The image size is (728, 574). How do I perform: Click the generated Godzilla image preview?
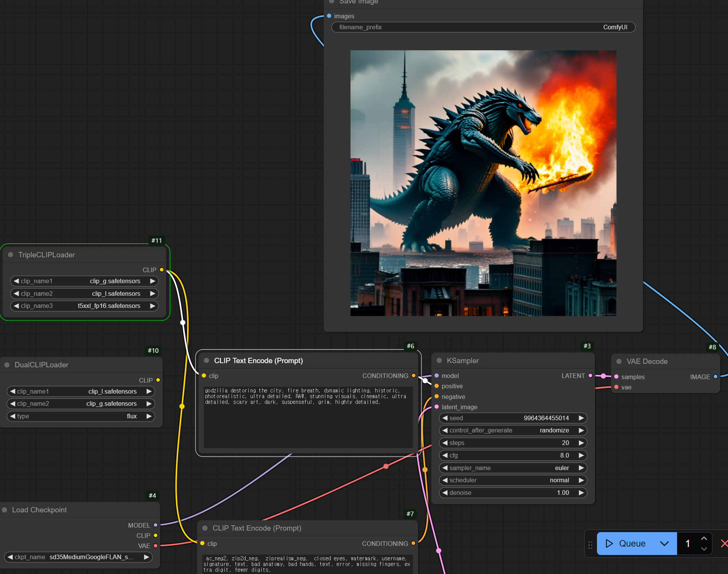click(483, 183)
